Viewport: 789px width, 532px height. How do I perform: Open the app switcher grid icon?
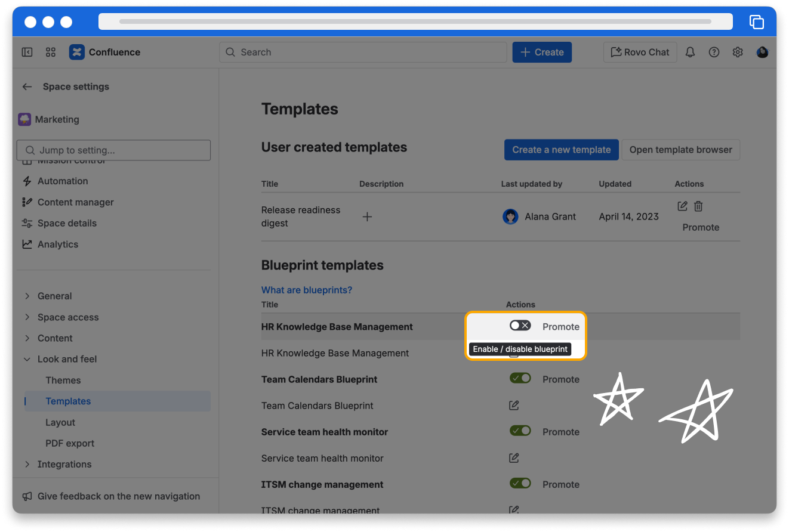pyautogui.click(x=51, y=52)
